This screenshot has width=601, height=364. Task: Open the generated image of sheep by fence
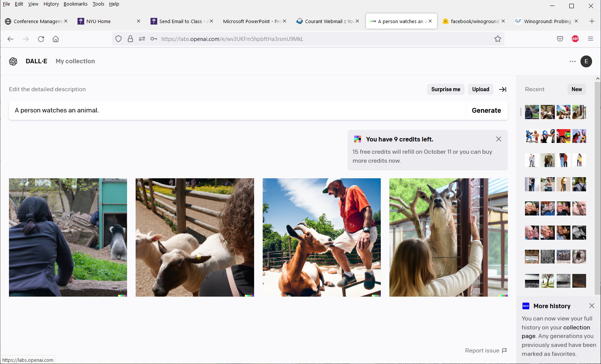[x=194, y=237]
